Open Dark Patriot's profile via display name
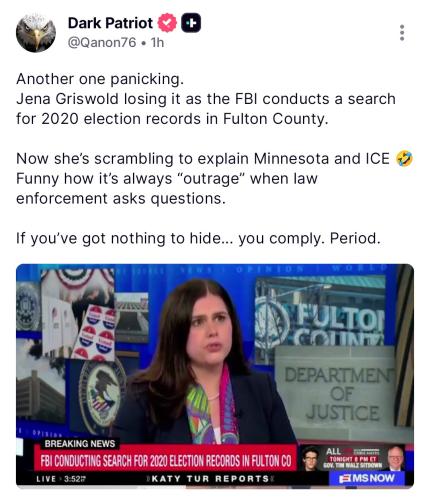 coord(110,23)
